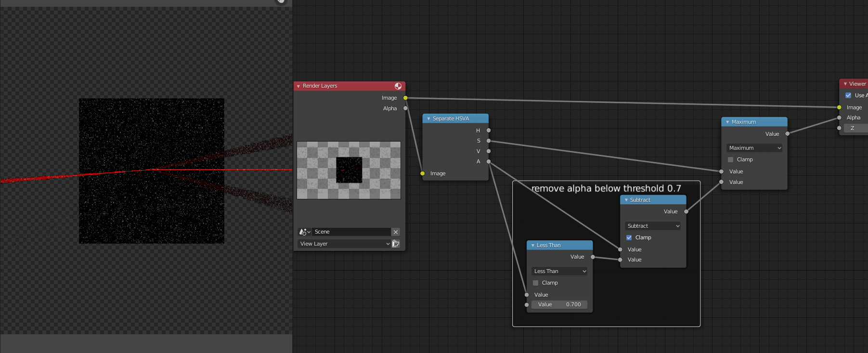The image size is (868, 353).
Task: Enable Clamp on the Maximum node
Action: click(x=731, y=159)
